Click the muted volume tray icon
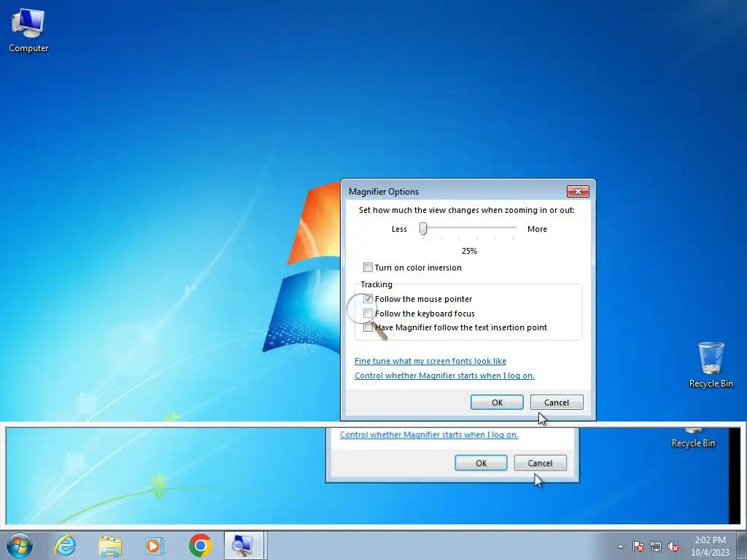This screenshot has height=560, width=747. point(673,546)
